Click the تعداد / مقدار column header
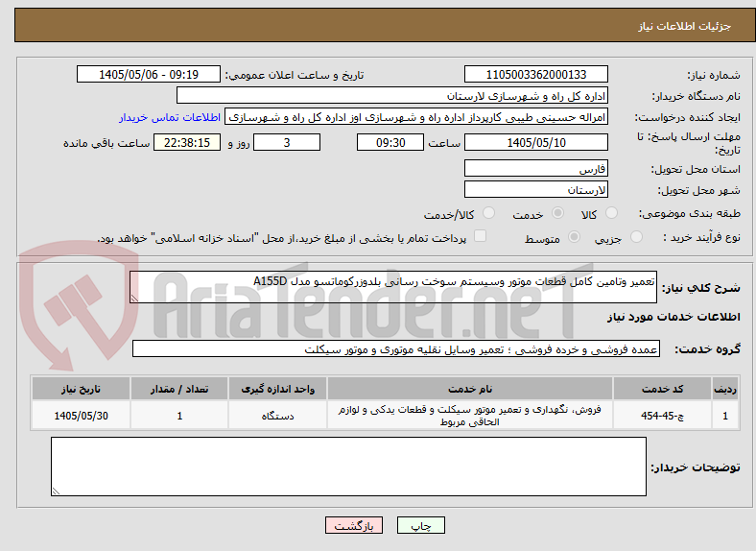The image size is (756, 551). (179, 389)
